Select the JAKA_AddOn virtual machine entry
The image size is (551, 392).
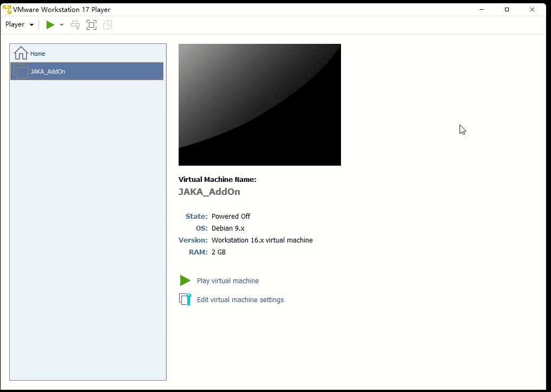87,71
